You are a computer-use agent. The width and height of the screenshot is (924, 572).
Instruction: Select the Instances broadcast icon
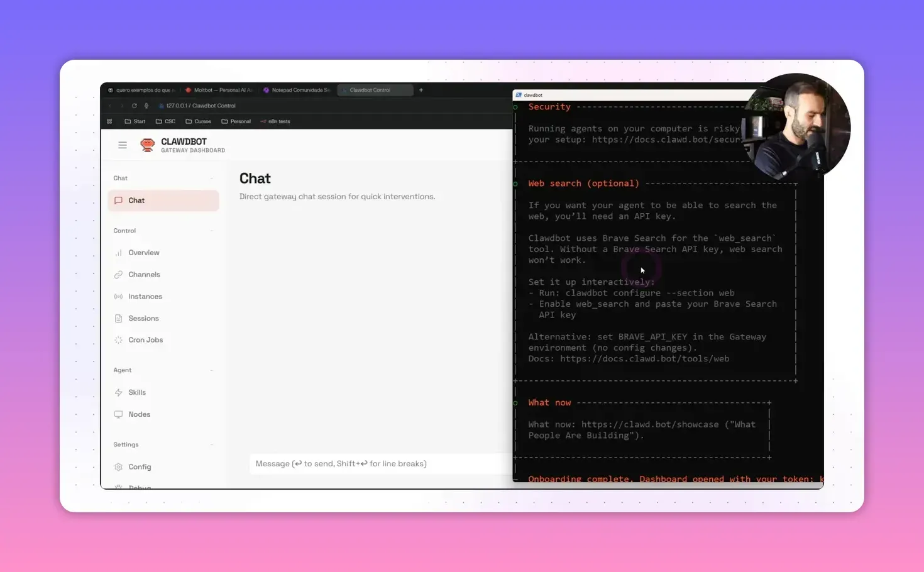[x=118, y=296]
